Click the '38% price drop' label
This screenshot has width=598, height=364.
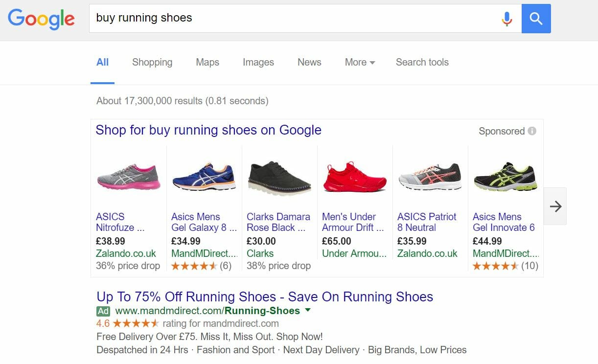coord(279,266)
